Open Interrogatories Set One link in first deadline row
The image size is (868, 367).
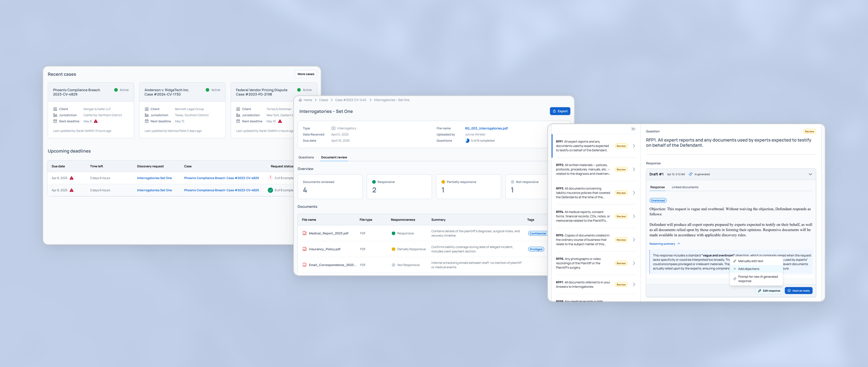tap(155, 178)
